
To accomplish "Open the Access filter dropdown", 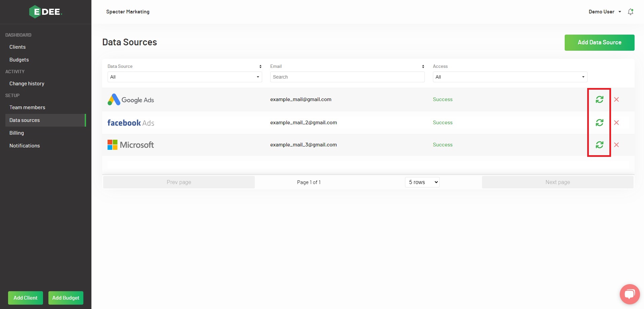I will pyautogui.click(x=510, y=77).
